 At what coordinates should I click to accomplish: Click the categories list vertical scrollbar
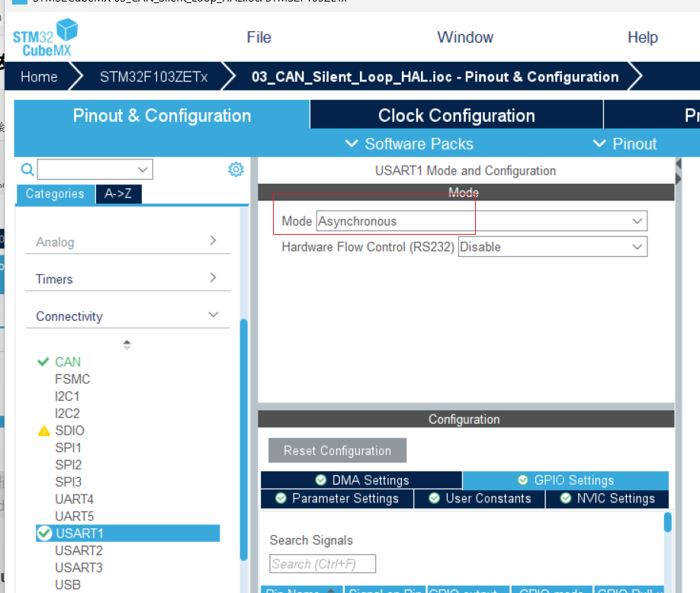pos(244,440)
